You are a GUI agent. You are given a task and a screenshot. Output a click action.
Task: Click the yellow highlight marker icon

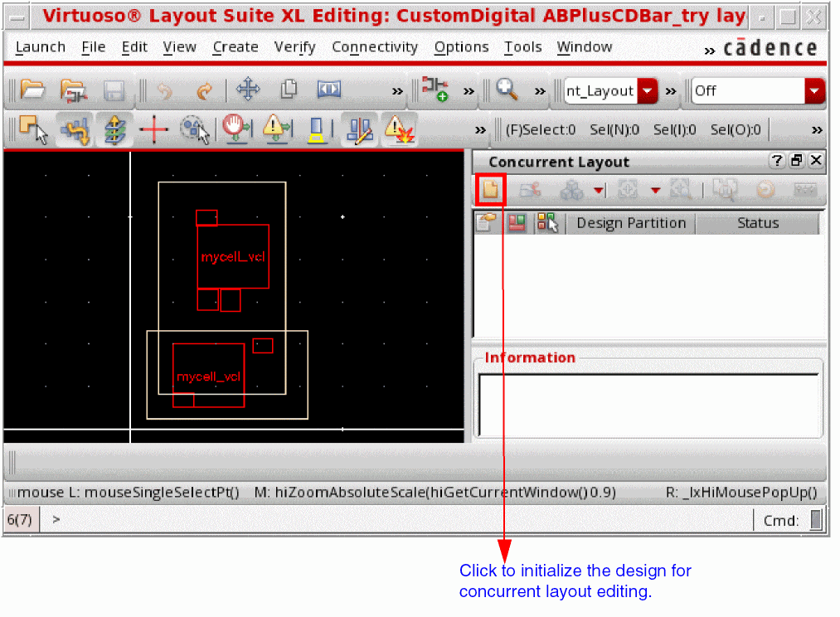[317, 130]
